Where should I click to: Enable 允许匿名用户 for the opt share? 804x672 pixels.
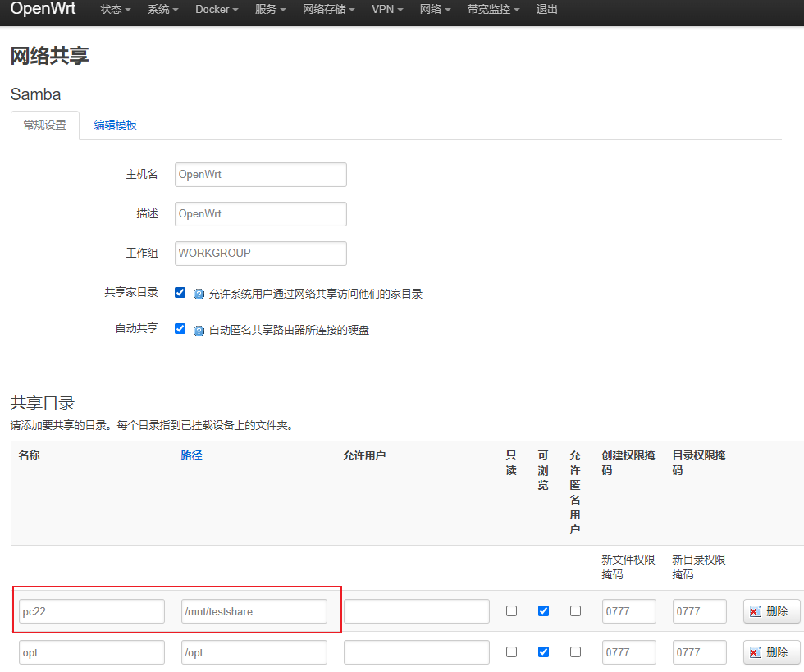point(575,651)
